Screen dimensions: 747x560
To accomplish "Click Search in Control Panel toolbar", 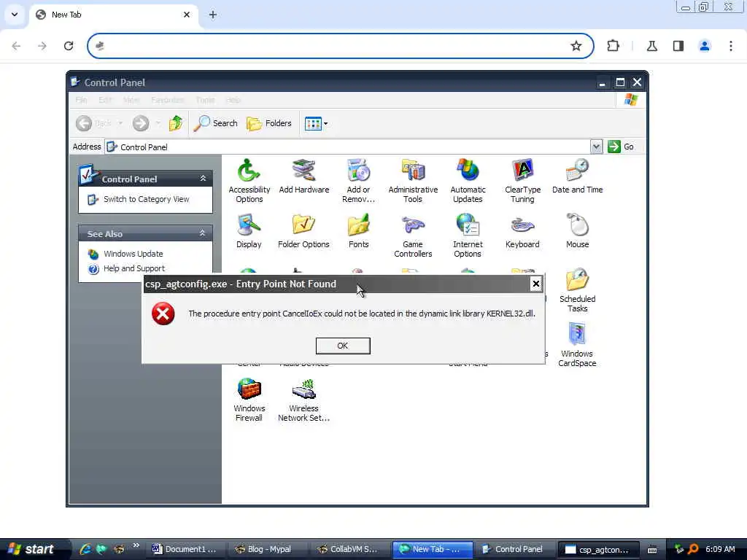I will coord(215,123).
